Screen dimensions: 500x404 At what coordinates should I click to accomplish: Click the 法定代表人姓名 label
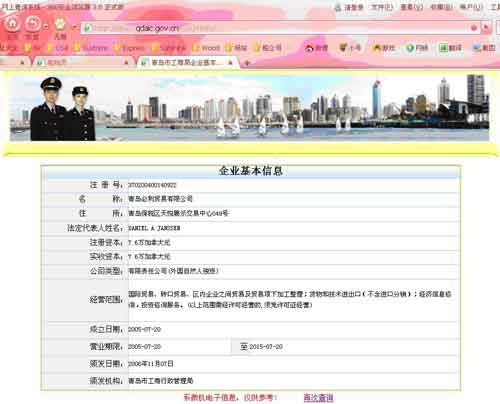pos(95,228)
